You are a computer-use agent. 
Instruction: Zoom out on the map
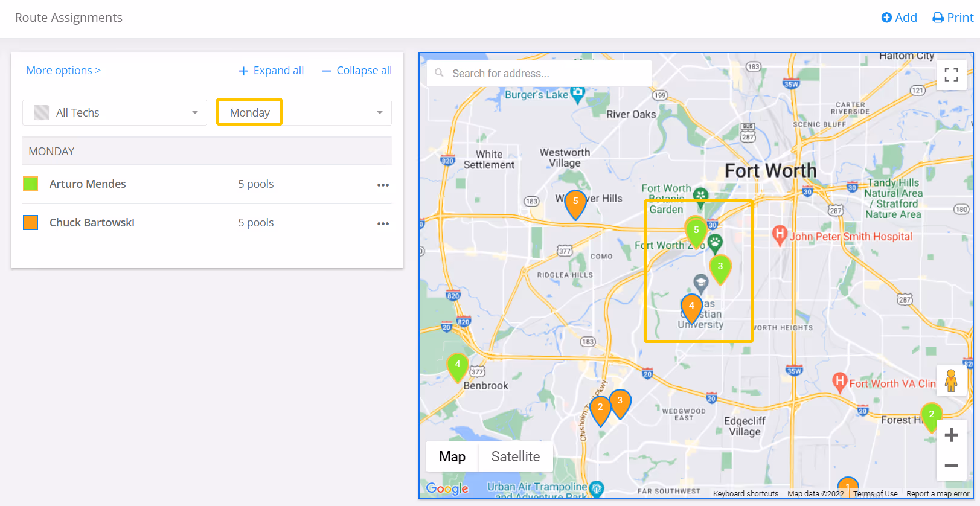click(x=952, y=466)
